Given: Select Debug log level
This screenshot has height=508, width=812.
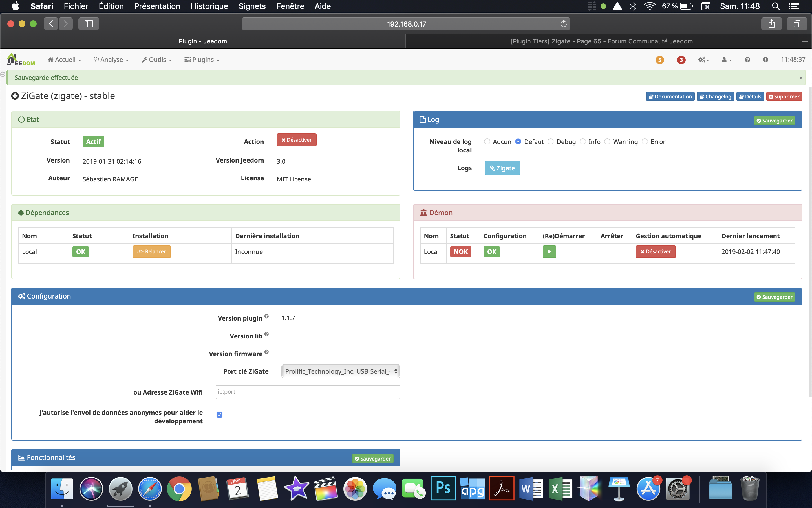Looking at the screenshot, I should click(551, 141).
